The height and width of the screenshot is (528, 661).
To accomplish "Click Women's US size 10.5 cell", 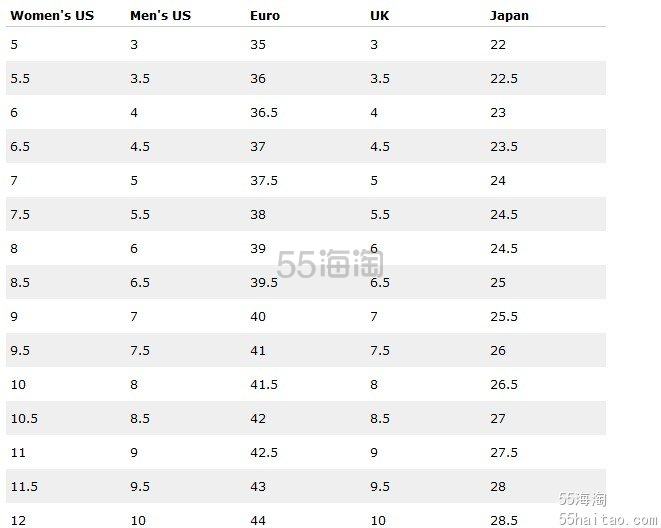I will [24, 418].
